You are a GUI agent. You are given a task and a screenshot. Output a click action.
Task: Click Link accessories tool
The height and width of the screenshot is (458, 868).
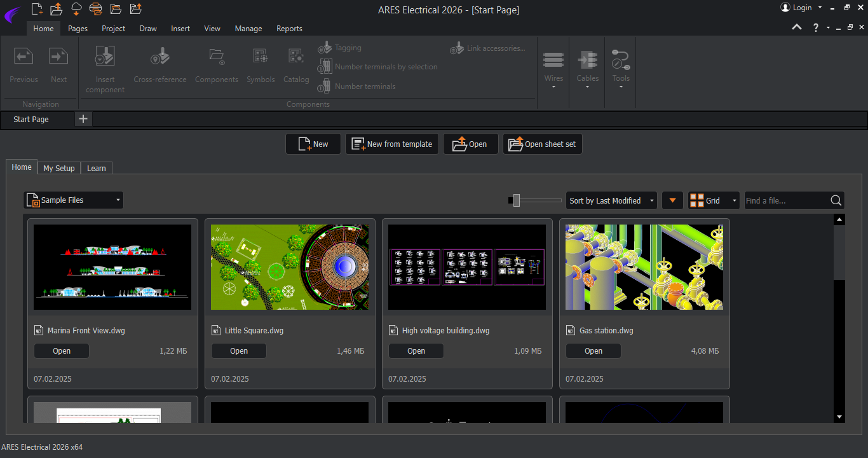click(488, 48)
